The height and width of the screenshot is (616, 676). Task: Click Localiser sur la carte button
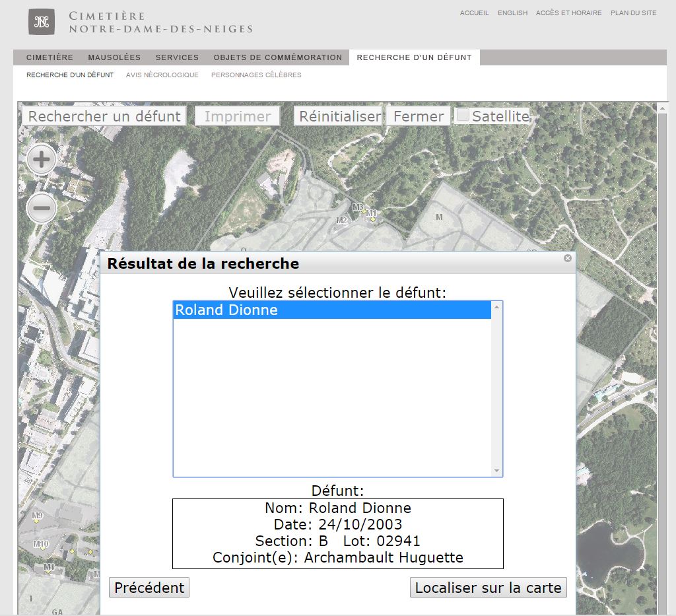point(489,588)
